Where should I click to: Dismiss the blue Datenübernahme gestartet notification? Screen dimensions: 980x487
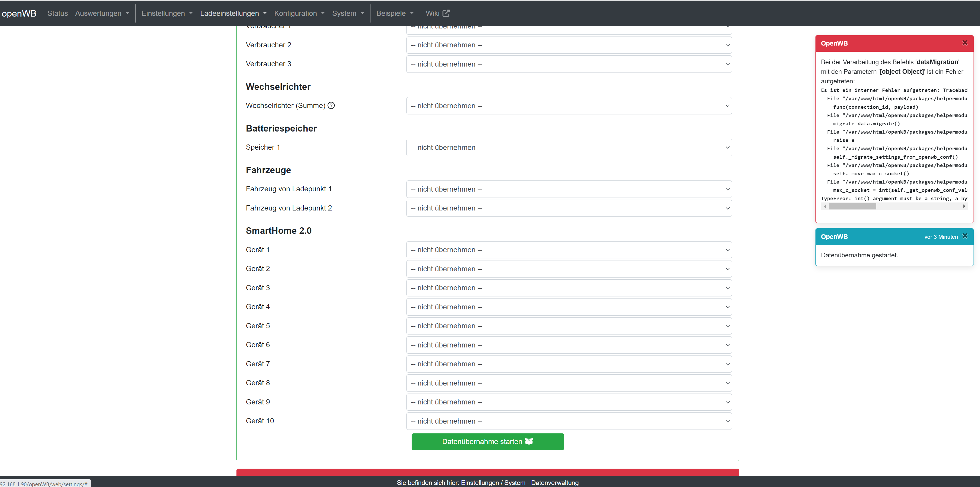click(964, 236)
